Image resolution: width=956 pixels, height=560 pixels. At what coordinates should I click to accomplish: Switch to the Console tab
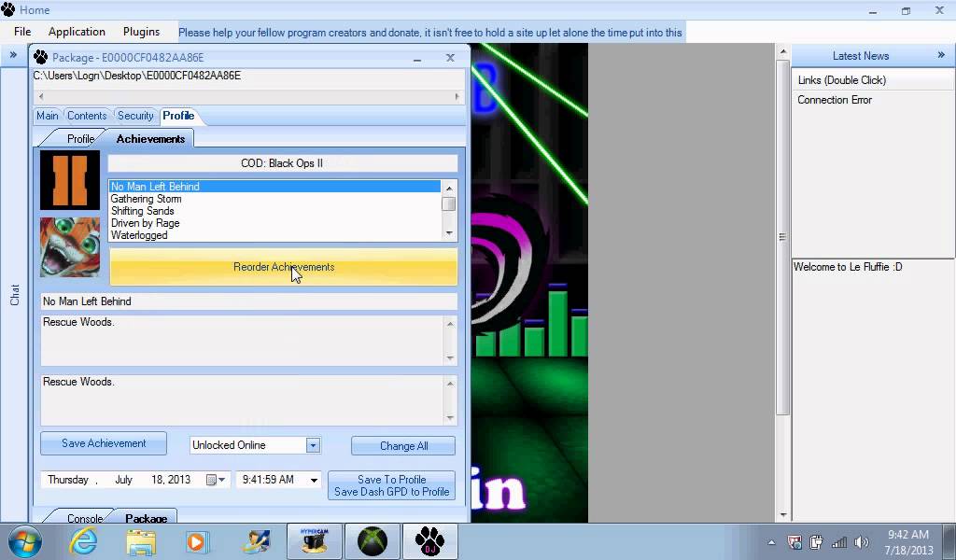[x=85, y=518]
